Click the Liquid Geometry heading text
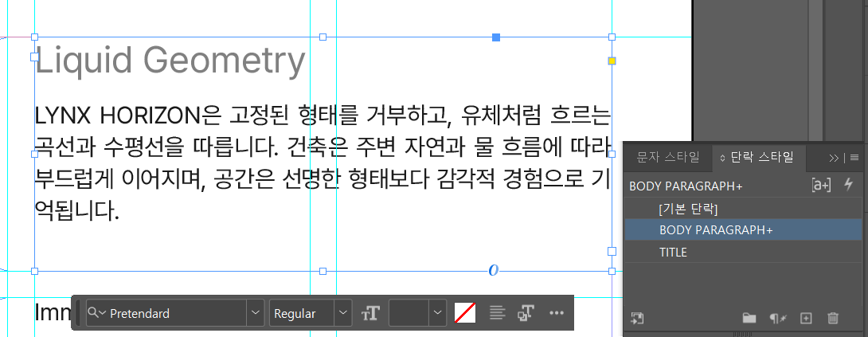Screen dimensions: 868x337 [170, 60]
